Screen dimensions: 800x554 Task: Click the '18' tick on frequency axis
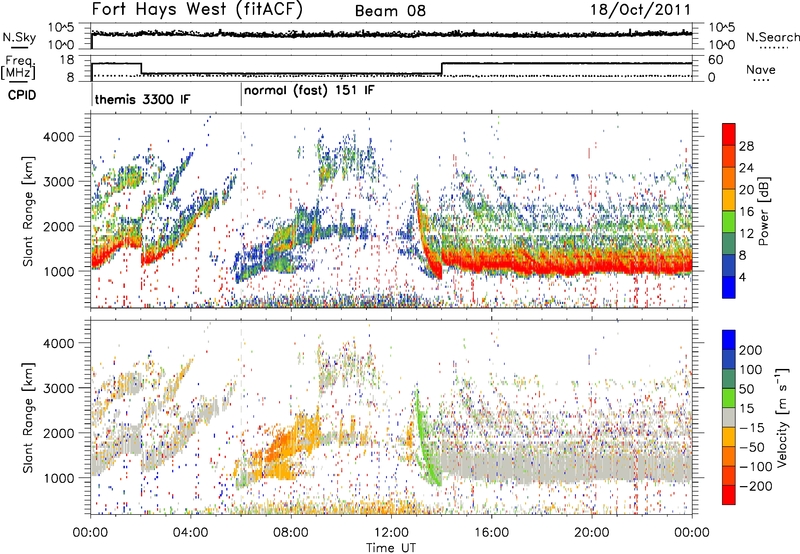[x=66, y=60]
